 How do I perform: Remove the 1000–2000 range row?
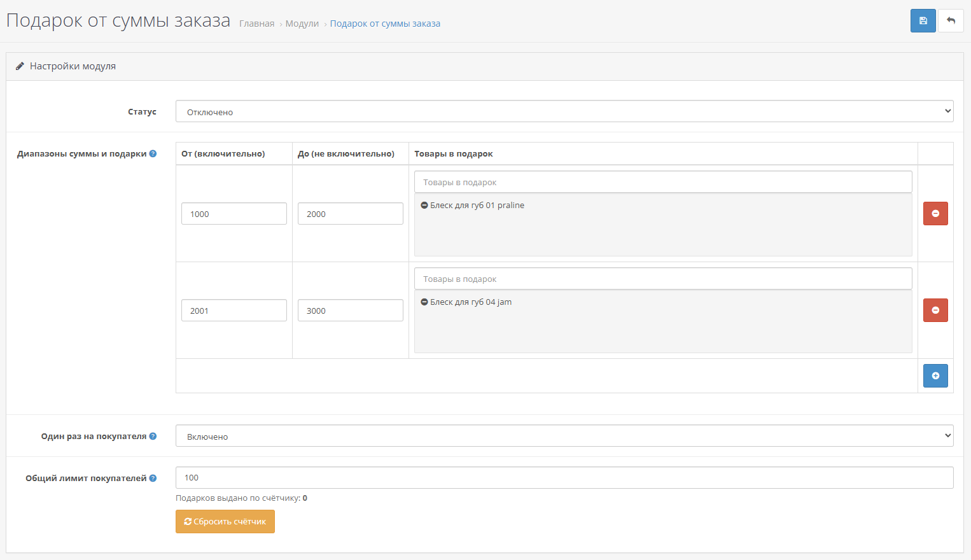[x=935, y=214]
